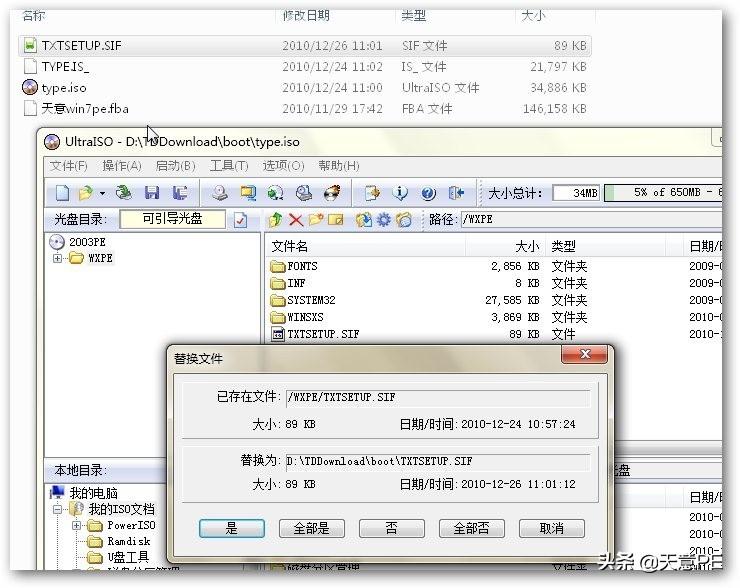The width and height of the screenshot is (740, 588).
Task: Click the folder-with-disc icon next to gear
Action: (x=404, y=219)
